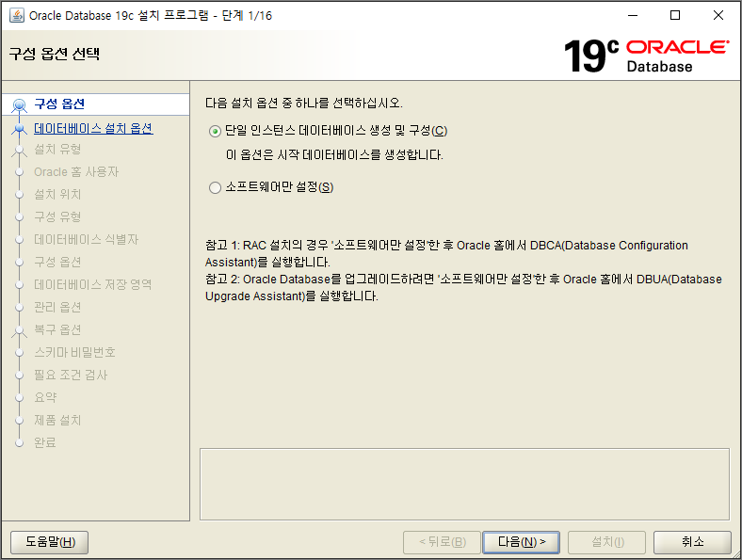Click the 다음(N) > button
Screen dimensions: 742x560
point(521,542)
